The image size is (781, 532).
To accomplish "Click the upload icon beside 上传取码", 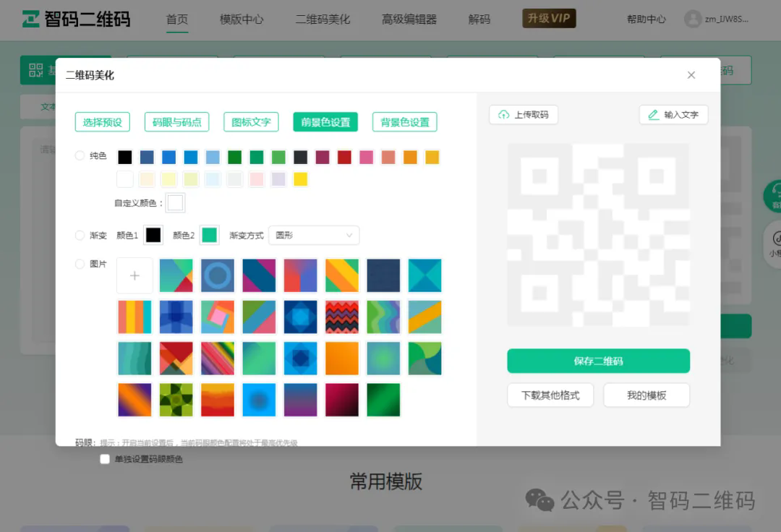I will pos(504,115).
